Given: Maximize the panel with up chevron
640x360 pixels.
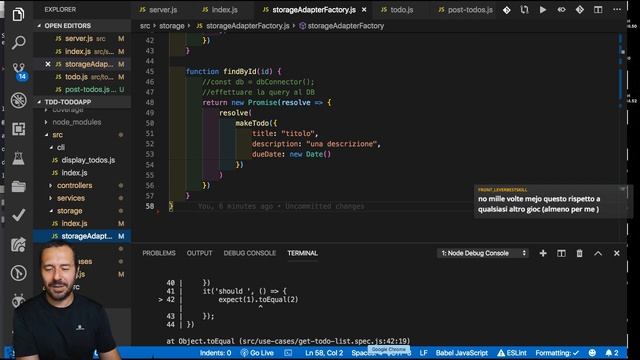Looking at the screenshot, I should click(598, 253).
